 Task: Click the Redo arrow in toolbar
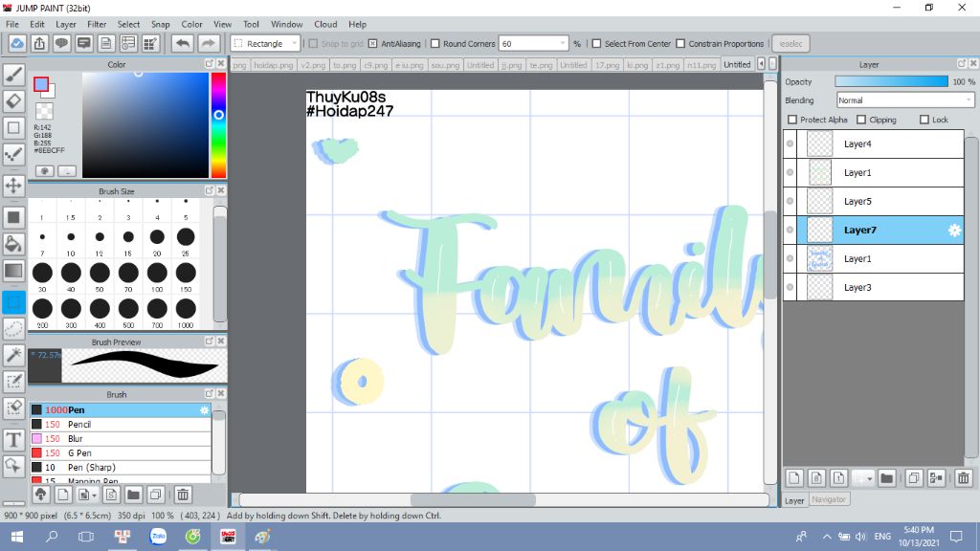point(208,44)
